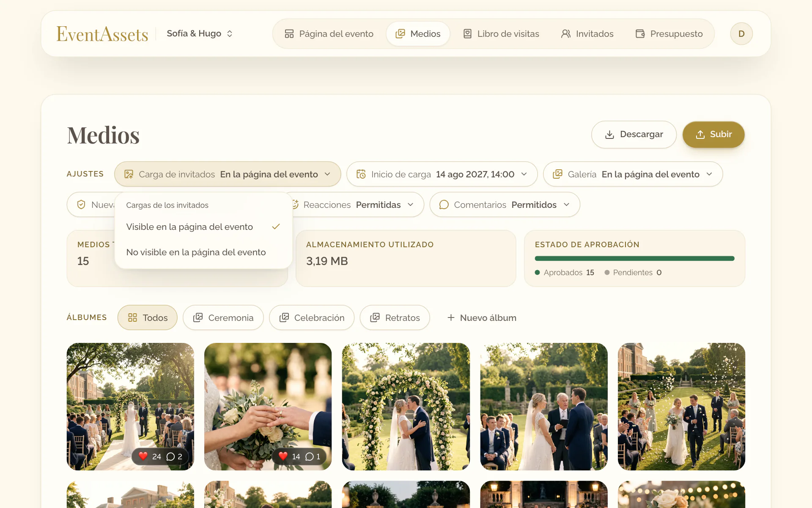The height and width of the screenshot is (508, 812).
Task: Click the Galería images icon
Action: coord(558,174)
